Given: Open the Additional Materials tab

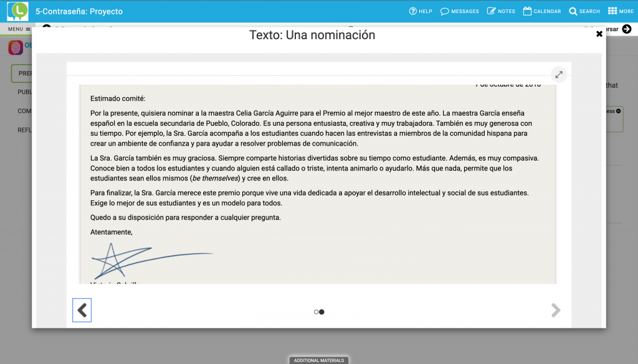Looking at the screenshot, I should (319, 360).
